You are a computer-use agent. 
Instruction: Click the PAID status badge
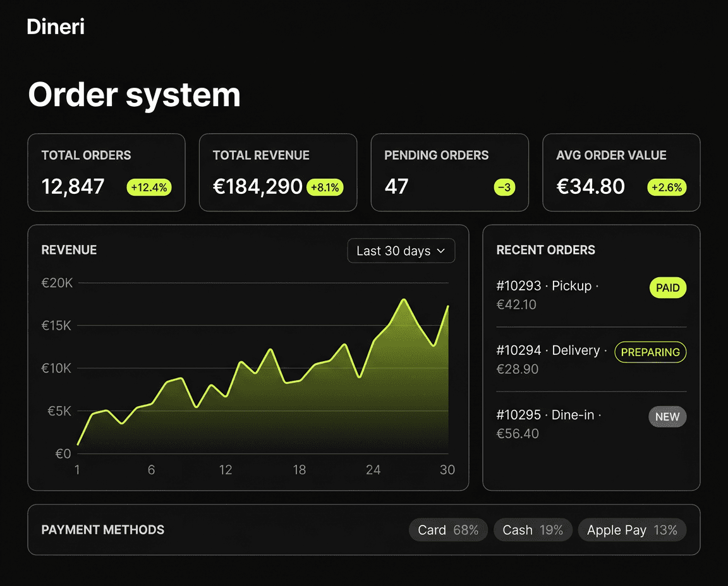coord(667,288)
